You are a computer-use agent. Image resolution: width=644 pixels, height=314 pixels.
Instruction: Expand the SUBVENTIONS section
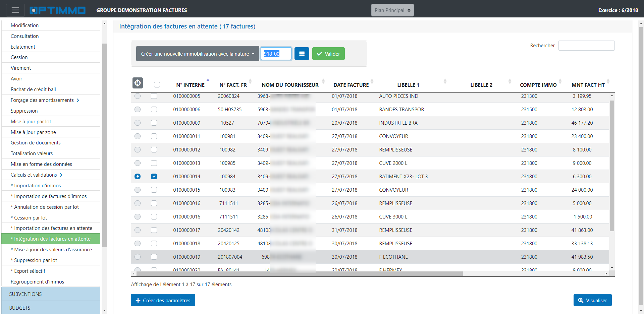coord(51,294)
